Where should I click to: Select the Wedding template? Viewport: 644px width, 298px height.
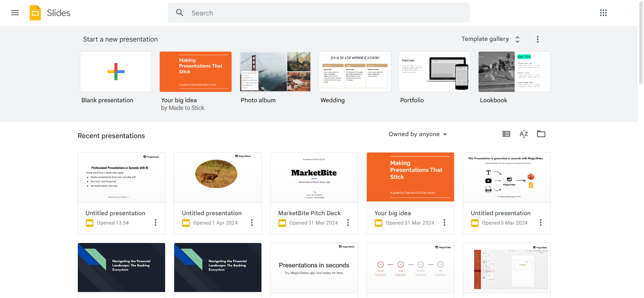point(355,72)
